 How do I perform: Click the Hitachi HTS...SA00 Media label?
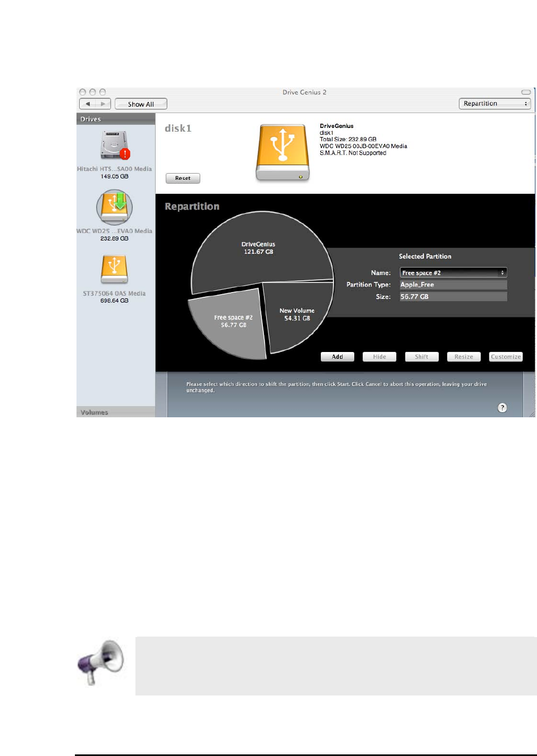click(x=114, y=169)
